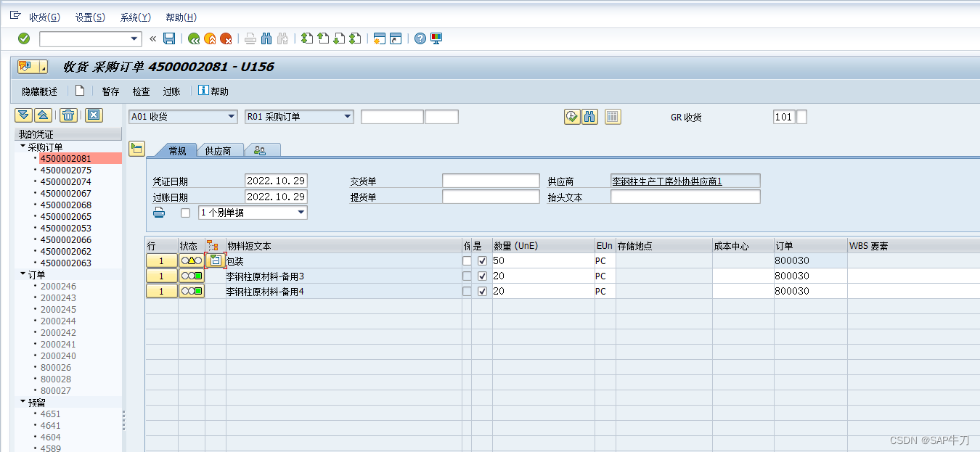Switch to the 常规 tab
The width and height of the screenshot is (980, 452).
pyautogui.click(x=177, y=151)
